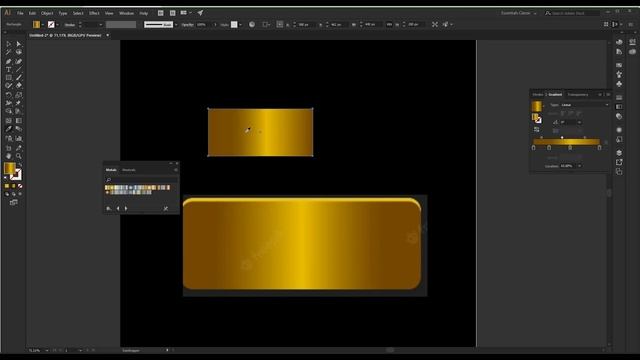This screenshot has width=640, height=360.
Task: Switch to the Stroke panel tab
Action: [538, 94]
